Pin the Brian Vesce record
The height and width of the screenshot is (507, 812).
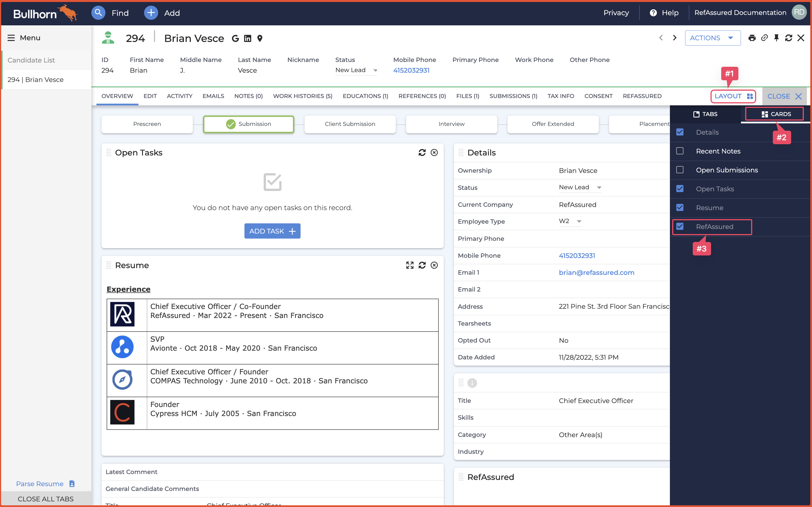(776, 37)
